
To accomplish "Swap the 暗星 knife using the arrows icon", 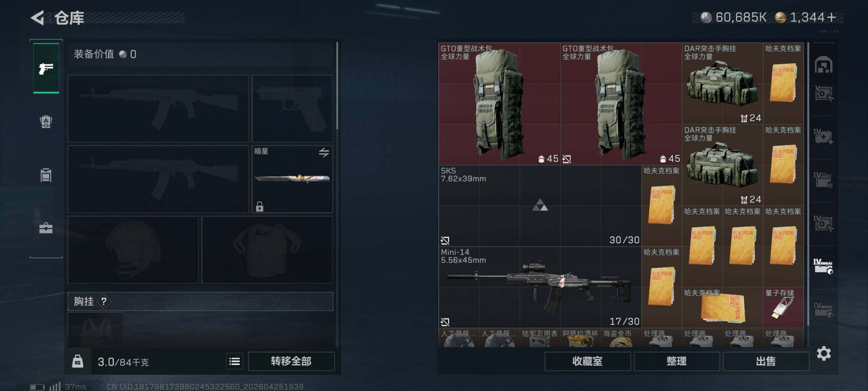I will click(x=324, y=152).
